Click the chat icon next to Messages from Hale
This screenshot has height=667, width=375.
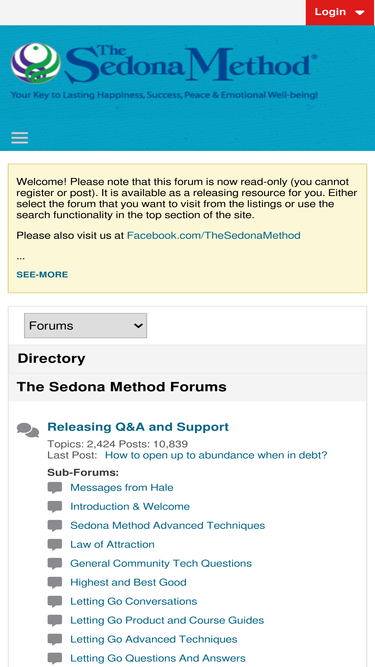point(55,488)
